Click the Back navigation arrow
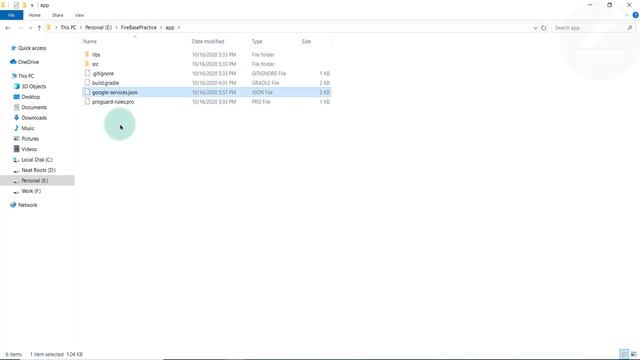 (x=8, y=28)
